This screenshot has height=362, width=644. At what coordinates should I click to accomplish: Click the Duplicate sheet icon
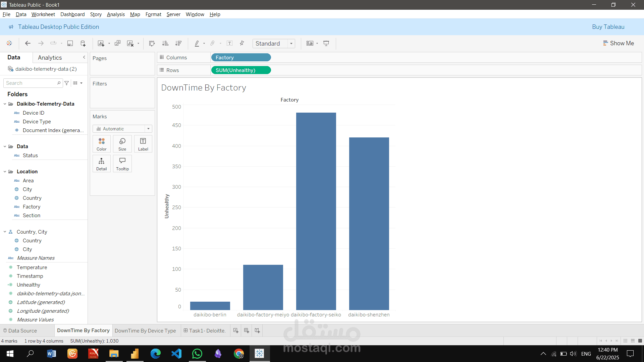pyautogui.click(x=117, y=43)
